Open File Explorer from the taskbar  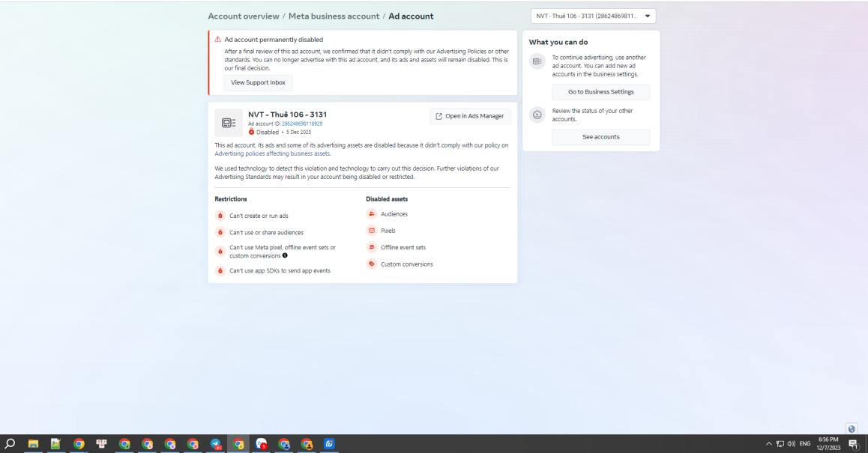33,443
